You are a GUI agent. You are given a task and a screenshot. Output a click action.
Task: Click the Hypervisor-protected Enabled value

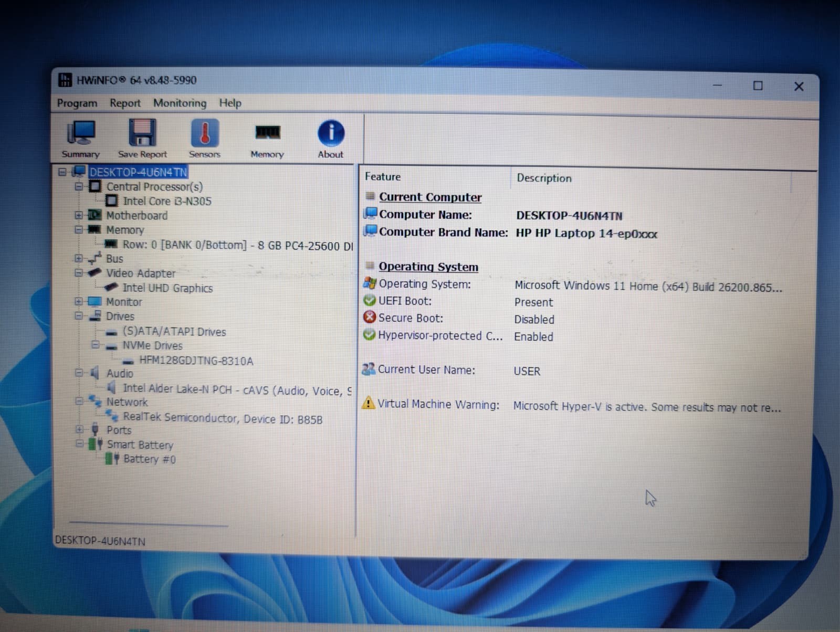click(533, 336)
